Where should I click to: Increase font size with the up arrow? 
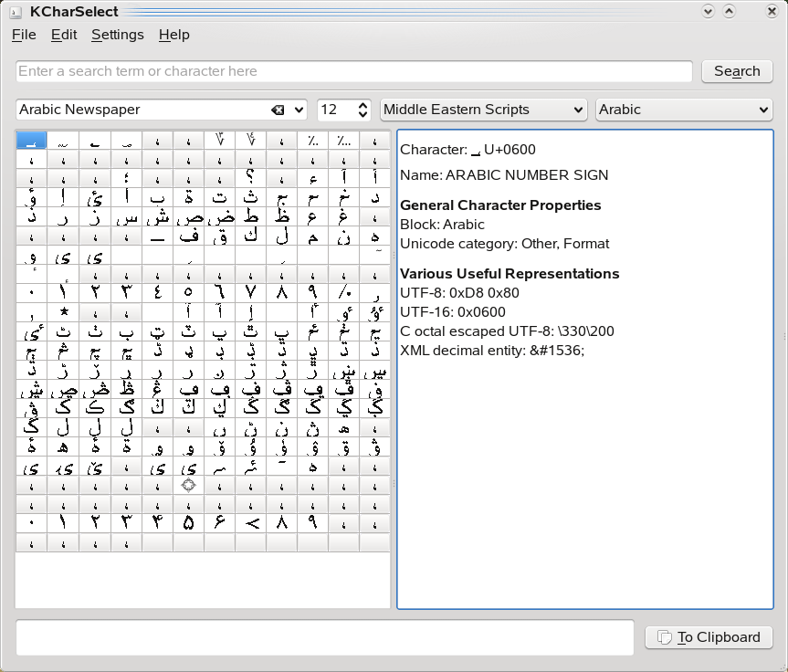point(362,105)
